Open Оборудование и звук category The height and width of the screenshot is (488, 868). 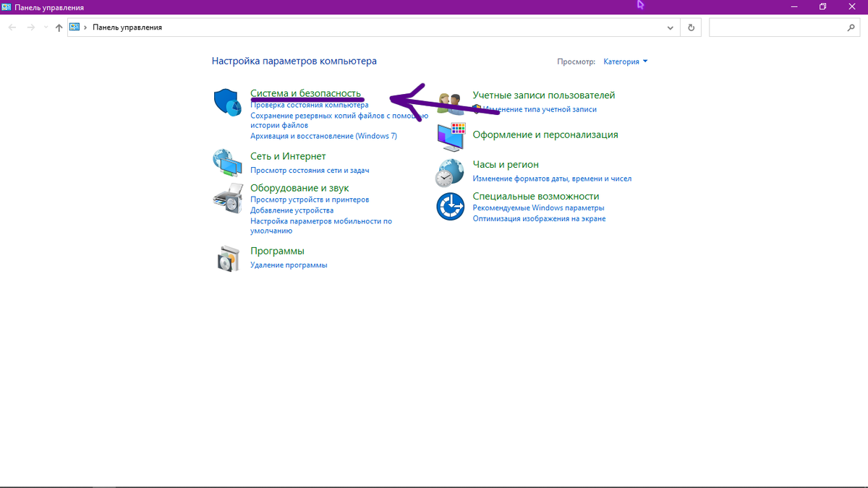[x=299, y=188]
